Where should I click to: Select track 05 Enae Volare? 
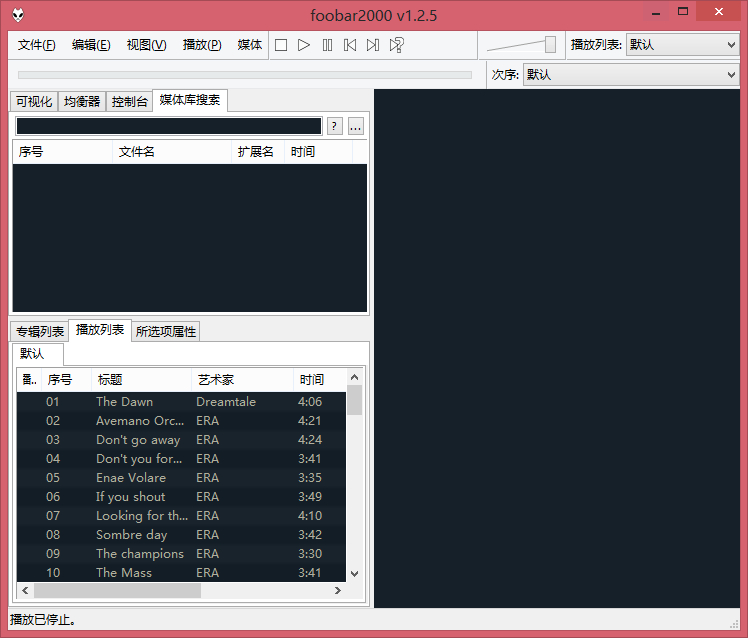click(181, 478)
